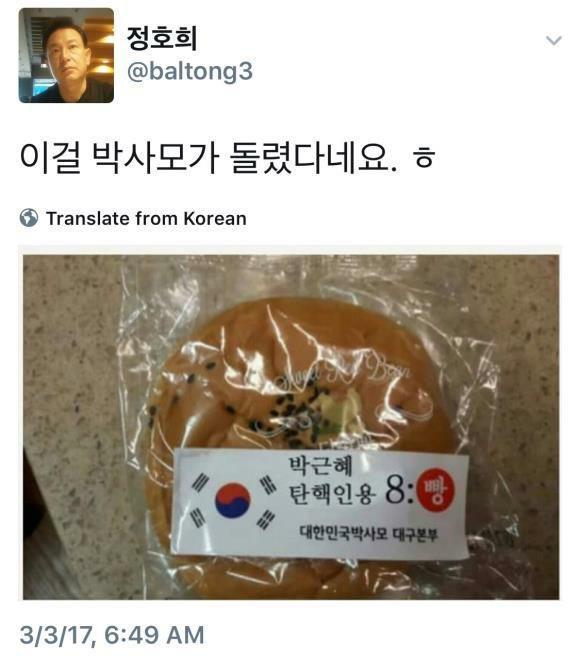580x659 pixels.
Task: Click the ㅎ character ending the tweet
Action: (x=423, y=158)
